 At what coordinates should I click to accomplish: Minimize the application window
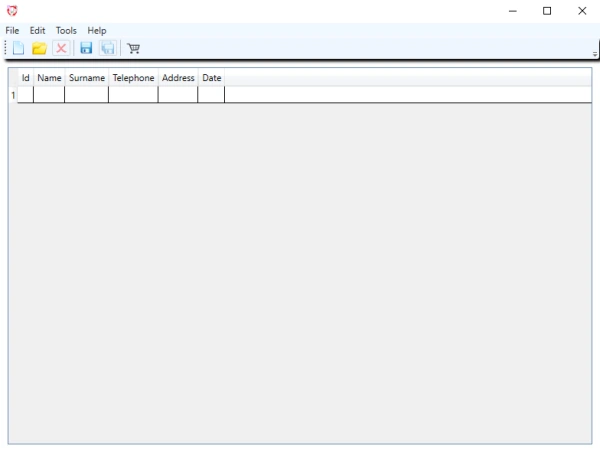513,11
